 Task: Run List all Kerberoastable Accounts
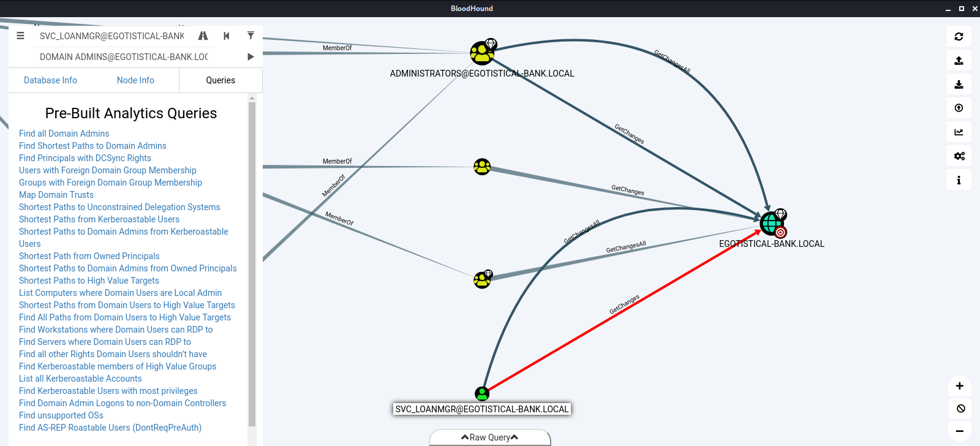[80, 379]
